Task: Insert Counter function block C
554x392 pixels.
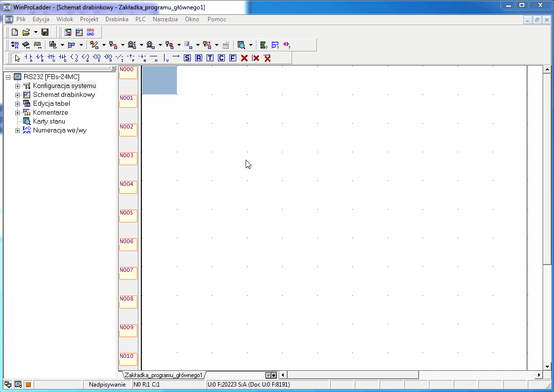Action: click(x=221, y=58)
